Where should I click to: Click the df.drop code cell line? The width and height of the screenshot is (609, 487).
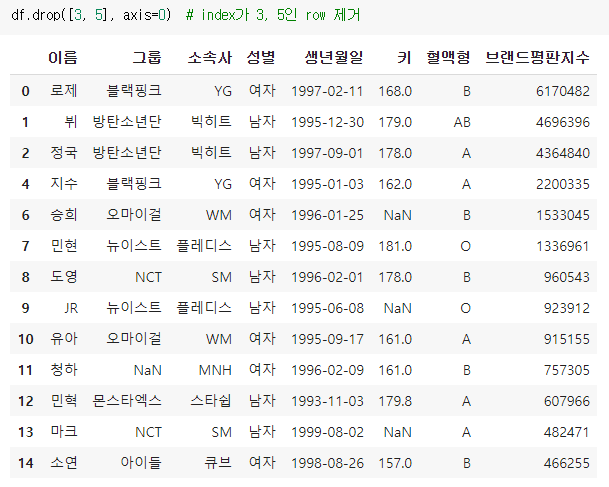[186, 15]
